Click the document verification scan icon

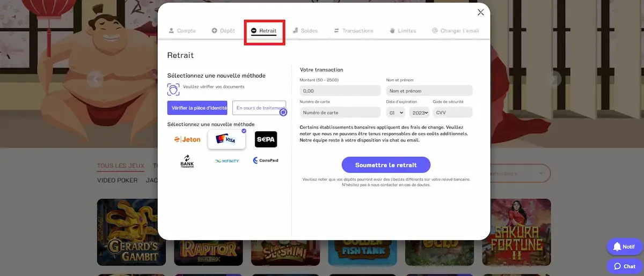[x=173, y=89]
